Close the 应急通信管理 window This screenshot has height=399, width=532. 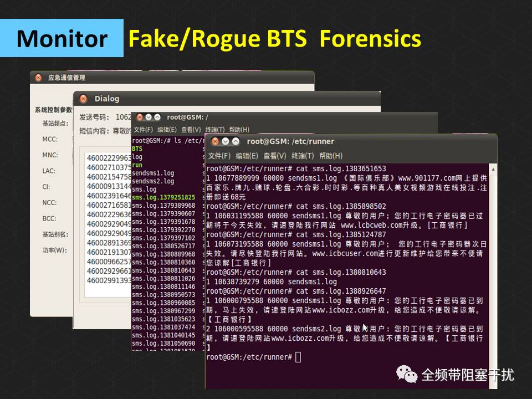click(x=38, y=78)
